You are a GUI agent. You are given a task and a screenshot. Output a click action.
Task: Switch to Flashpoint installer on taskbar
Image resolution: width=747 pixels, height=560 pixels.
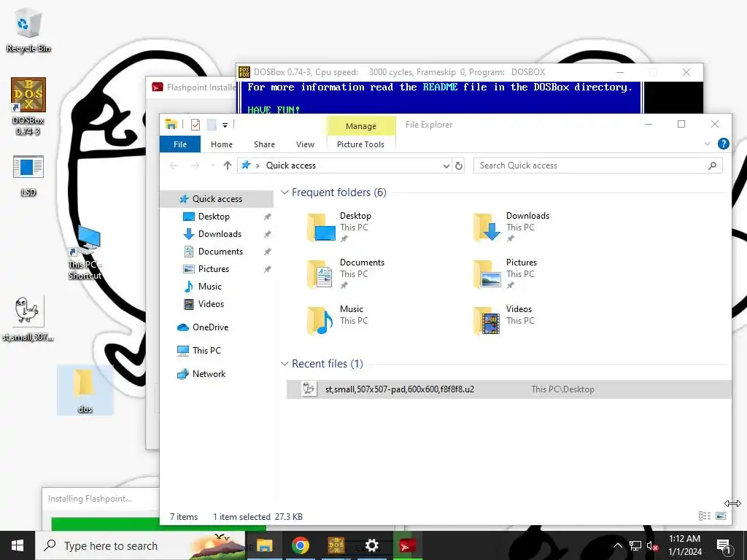(x=407, y=545)
